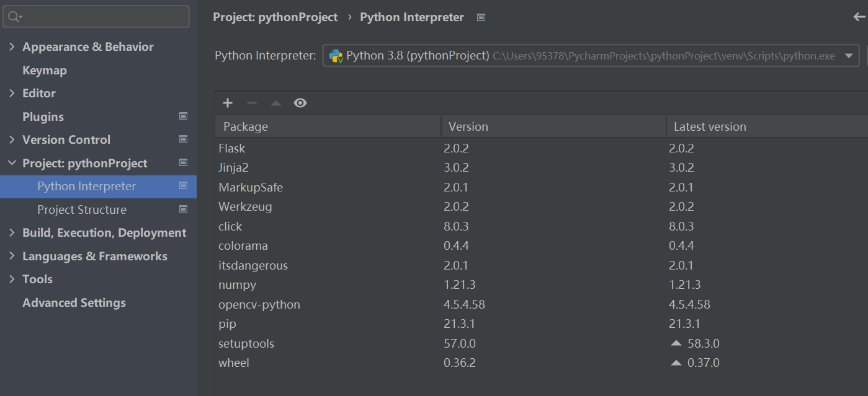Screen dimensions: 868x396
Task: Click the minus uninstall package icon
Action: coord(251,103)
